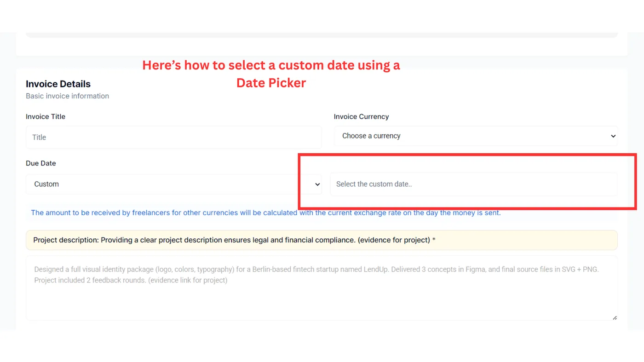Click the Invoice Currency label

[361, 116]
